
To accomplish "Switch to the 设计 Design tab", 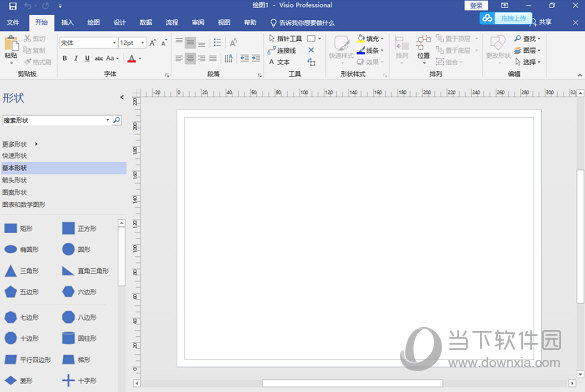I will pos(119,22).
